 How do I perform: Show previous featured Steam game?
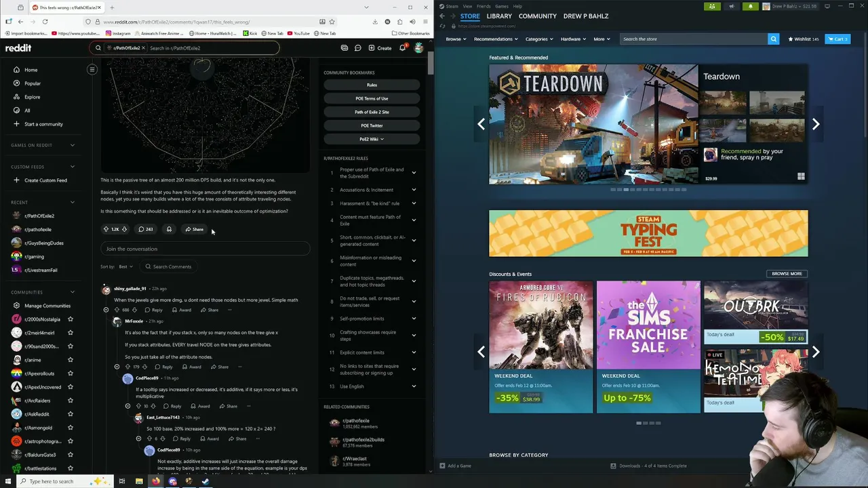[x=481, y=124]
